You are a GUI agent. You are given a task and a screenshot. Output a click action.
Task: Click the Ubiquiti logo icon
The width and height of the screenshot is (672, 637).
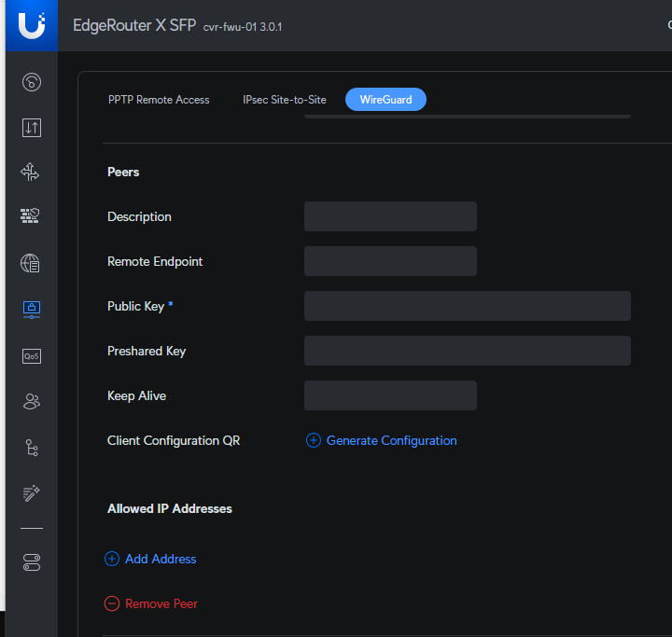click(31, 25)
